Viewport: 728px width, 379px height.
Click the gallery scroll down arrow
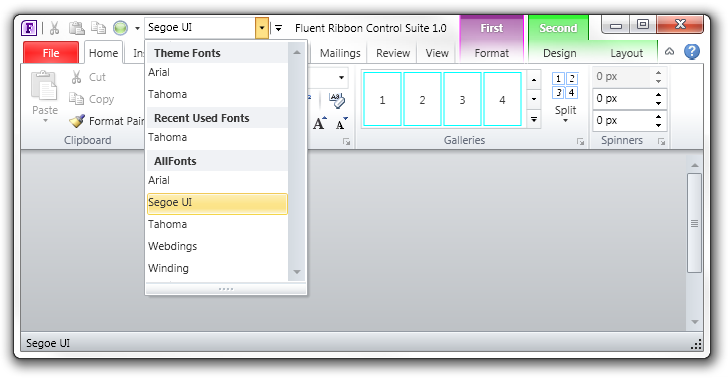pos(534,99)
